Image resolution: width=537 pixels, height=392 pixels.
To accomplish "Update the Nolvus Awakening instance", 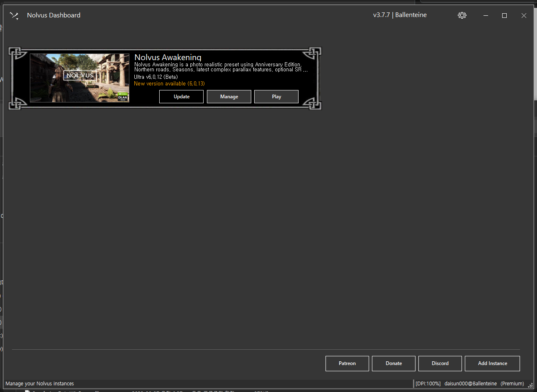I will point(181,97).
